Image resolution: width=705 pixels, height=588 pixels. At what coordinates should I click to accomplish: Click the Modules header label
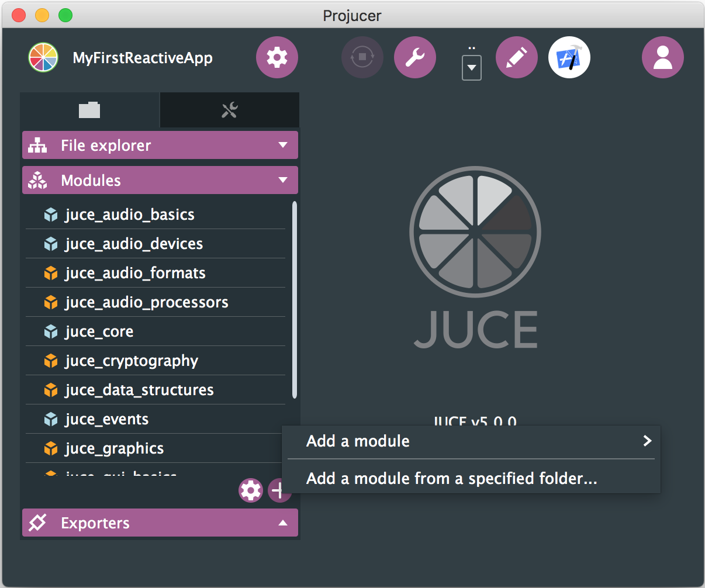(x=91, y=181)
